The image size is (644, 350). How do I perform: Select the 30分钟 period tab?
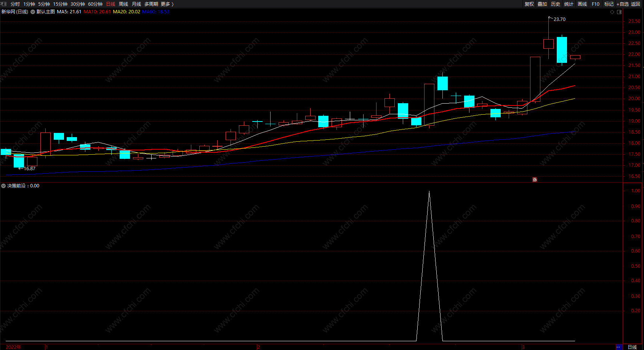(x=78, y=4)
